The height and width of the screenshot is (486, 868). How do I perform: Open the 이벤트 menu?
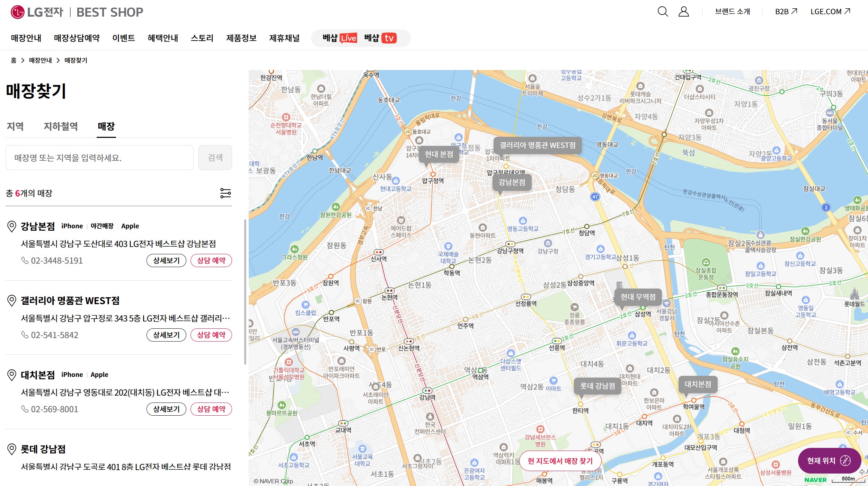123,38
